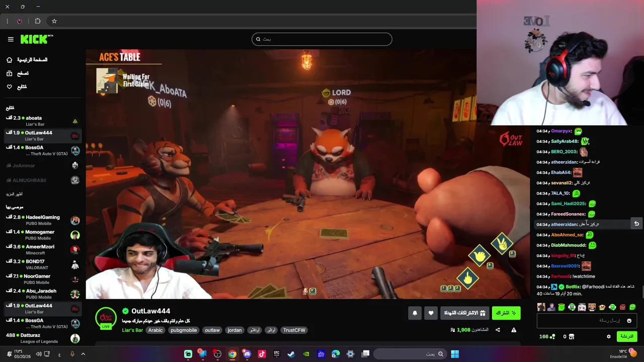Open chat settings gear
Screen dimensions: 644x362
coord(609,336)
